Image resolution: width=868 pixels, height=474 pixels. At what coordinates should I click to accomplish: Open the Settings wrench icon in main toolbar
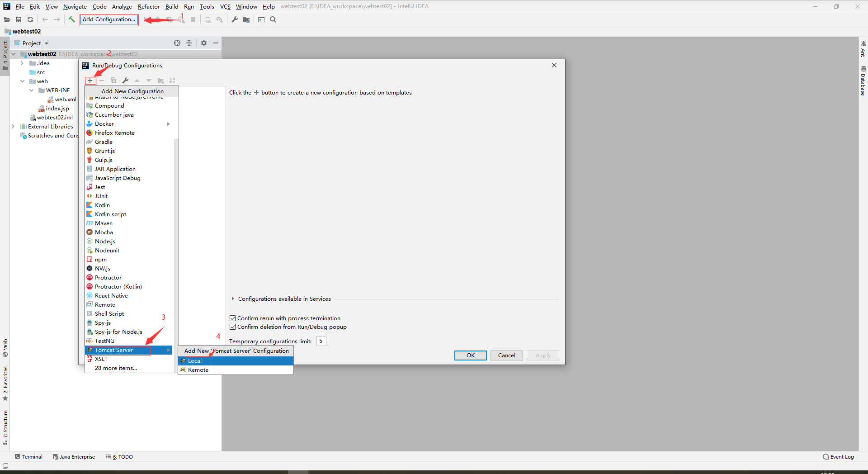pyautogui.click(x=235, y=19)
